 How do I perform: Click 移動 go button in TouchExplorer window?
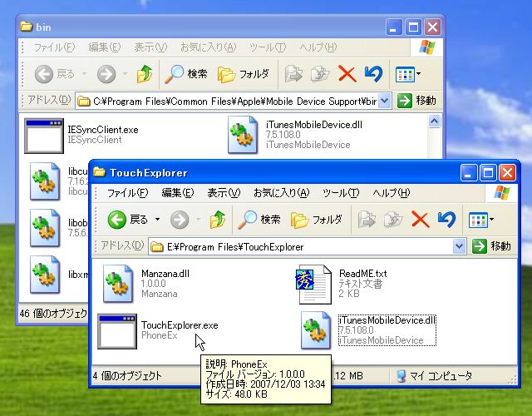(491, 246)
